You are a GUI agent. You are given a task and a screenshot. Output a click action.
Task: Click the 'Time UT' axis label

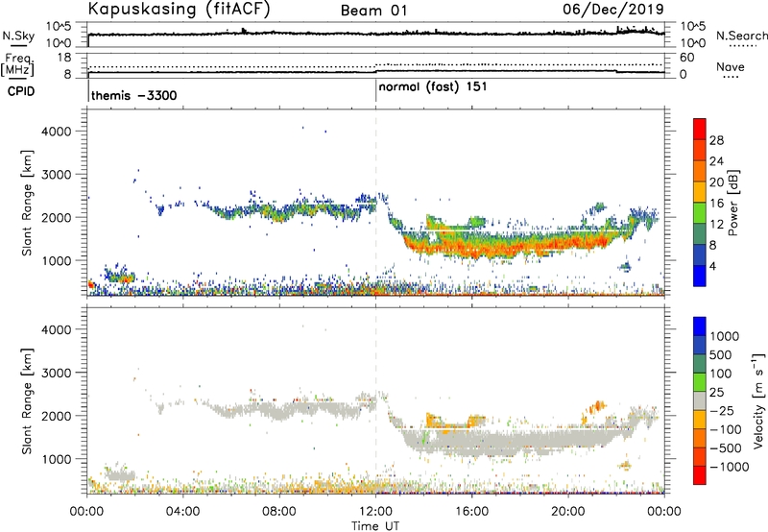coord(375,526)
